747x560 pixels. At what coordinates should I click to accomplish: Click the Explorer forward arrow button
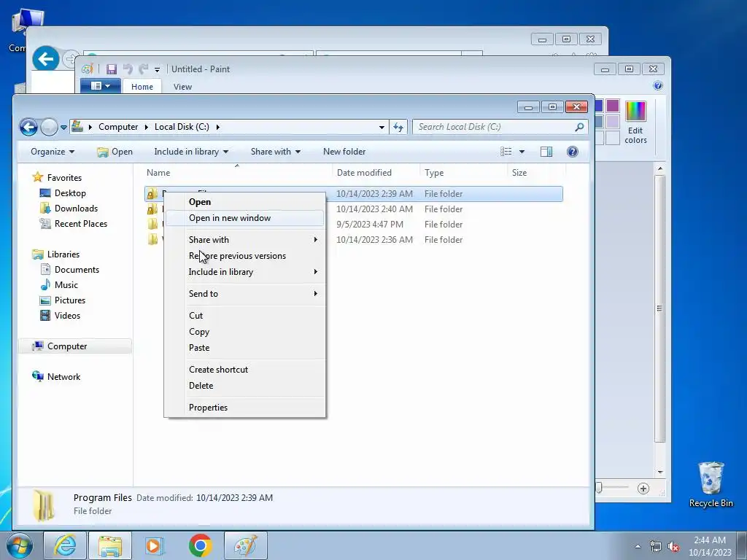click(49, 127)
